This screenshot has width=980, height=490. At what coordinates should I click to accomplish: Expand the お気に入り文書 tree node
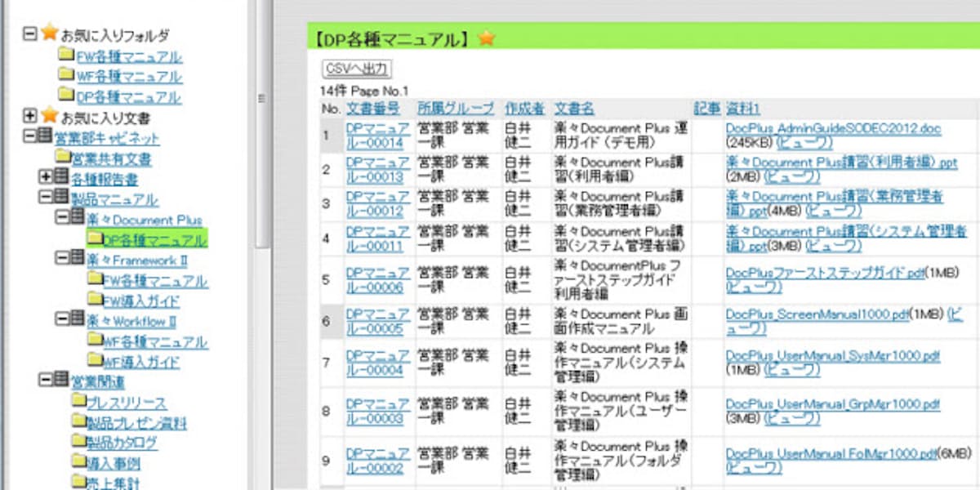coord(30,116)
